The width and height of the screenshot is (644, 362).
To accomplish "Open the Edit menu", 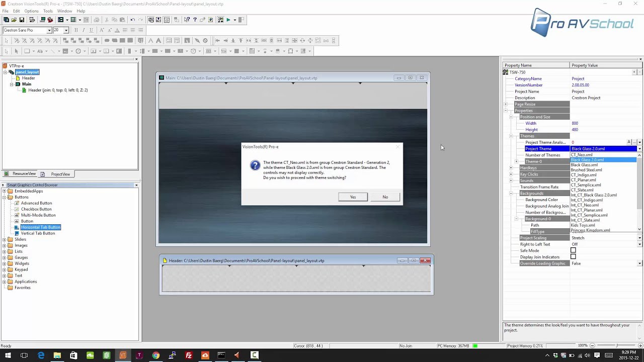I will pyautogui.click(x=17, y=11).
